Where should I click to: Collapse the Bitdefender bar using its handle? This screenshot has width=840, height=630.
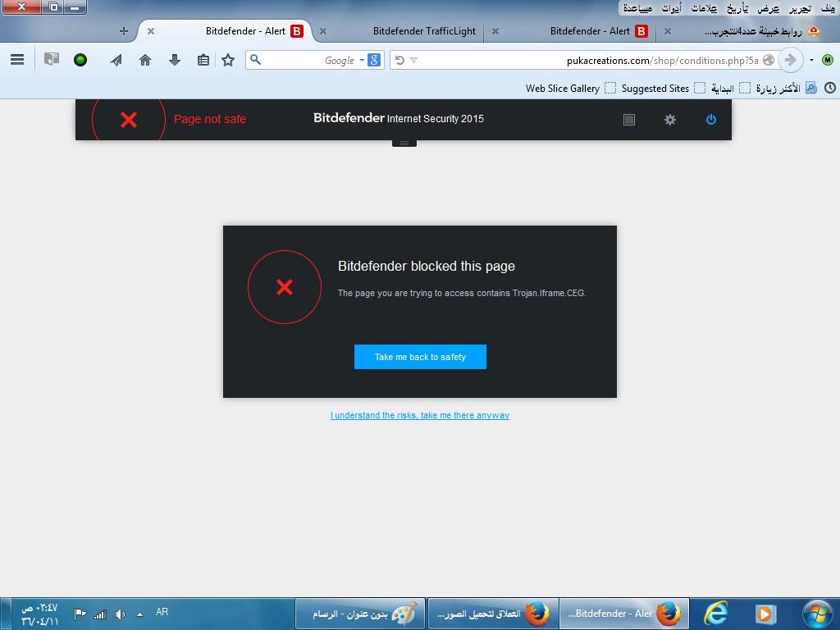[x=404, y=143]
